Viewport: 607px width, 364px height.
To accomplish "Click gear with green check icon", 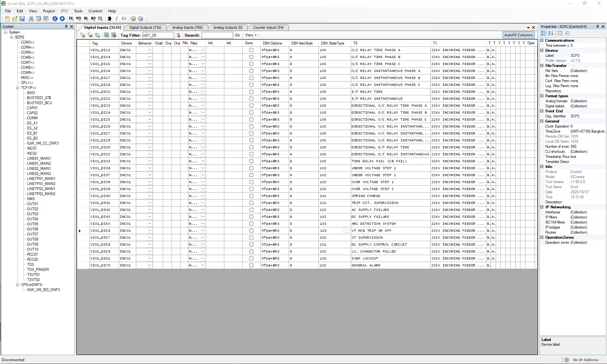I will tap(133, 19).
